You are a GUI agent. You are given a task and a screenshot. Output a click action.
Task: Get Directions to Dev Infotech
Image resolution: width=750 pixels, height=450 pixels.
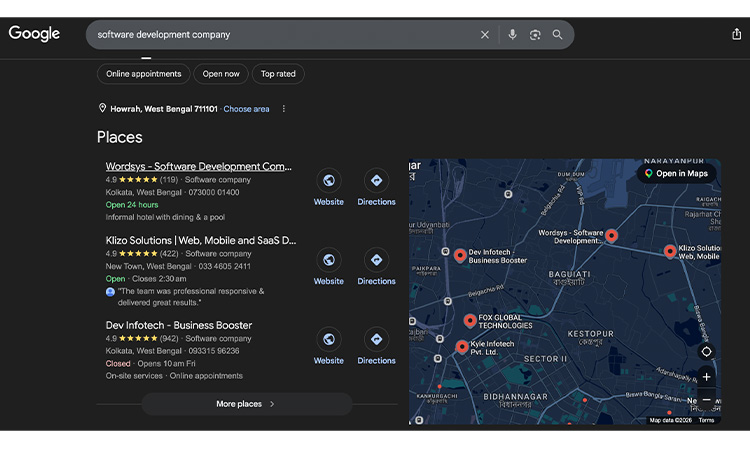[x=376, y=339]
